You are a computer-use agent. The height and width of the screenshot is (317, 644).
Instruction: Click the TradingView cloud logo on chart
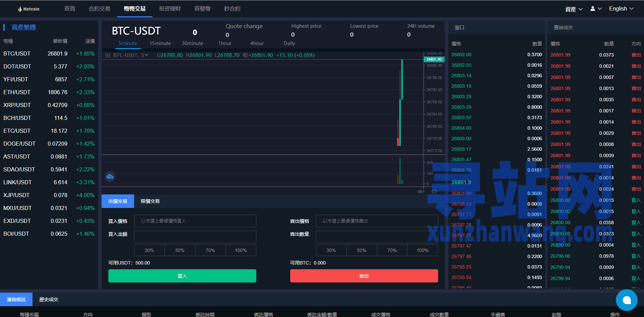pos(110,176)
